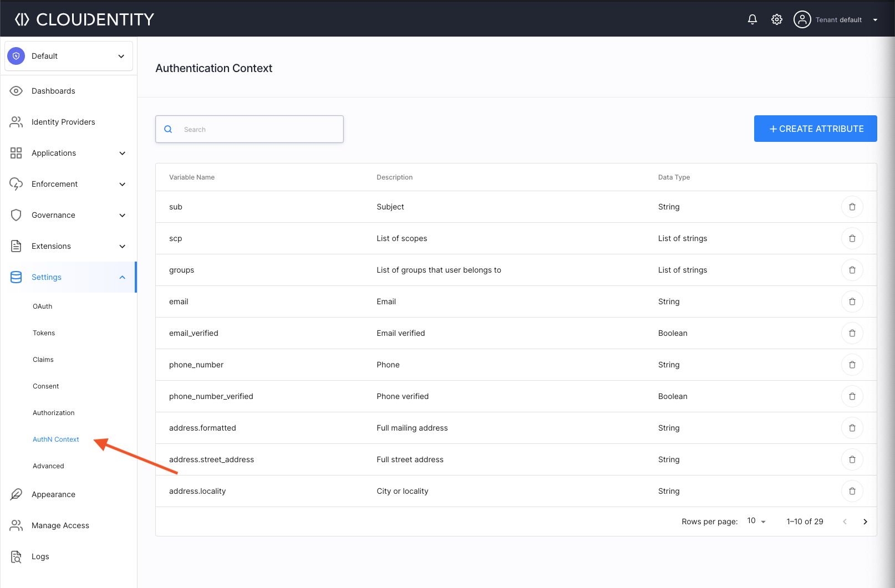Screen dimensions: 895x588
Task: Click the Appearance feather icon
Action: (16, 494)
